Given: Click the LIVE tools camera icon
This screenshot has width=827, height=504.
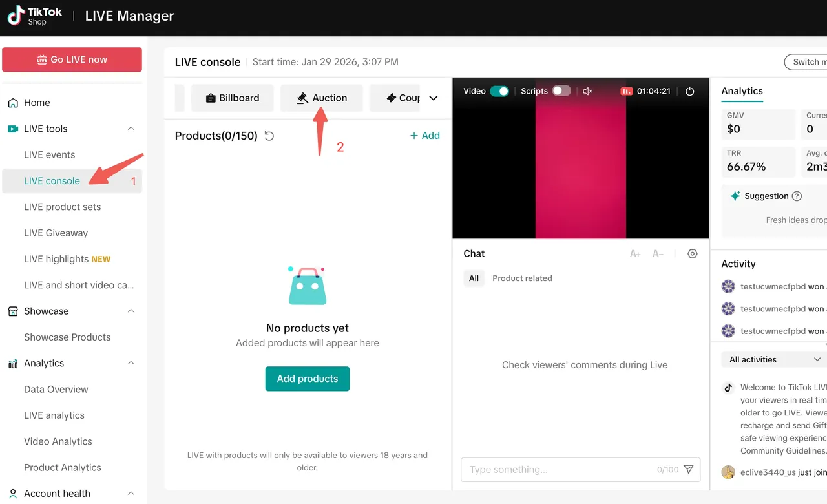Looking at the screenshot, I should click(x=13, y=129).
